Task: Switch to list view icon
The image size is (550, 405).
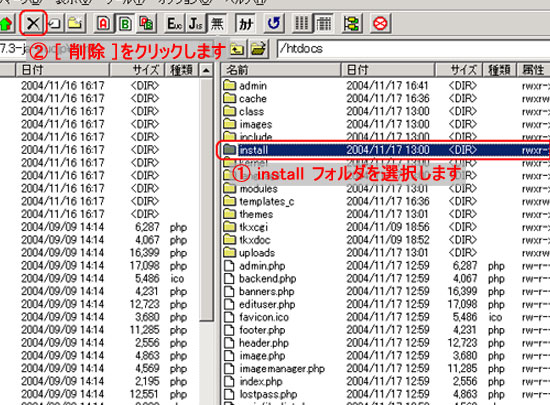Action: (302, 23)
